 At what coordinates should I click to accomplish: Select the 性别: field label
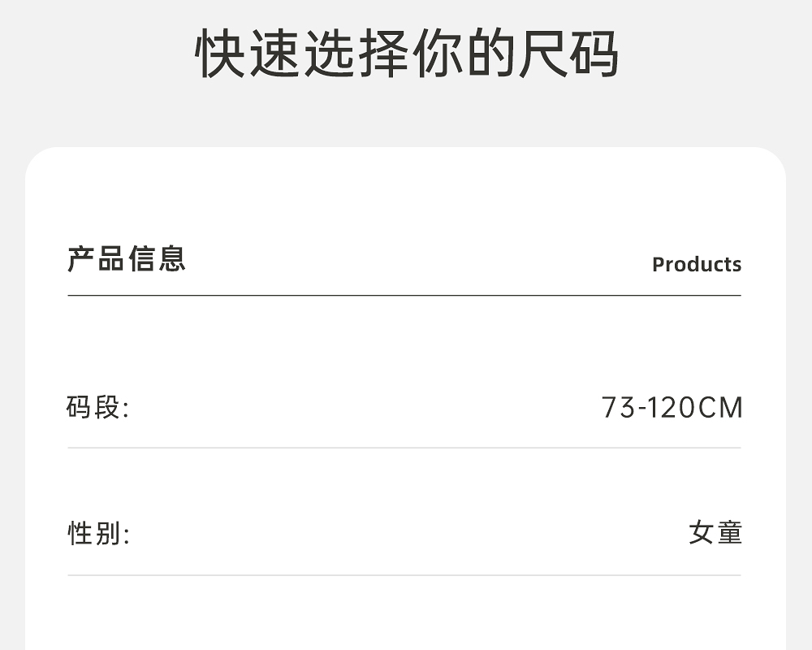pyautogui.click(x=97, y=534)
